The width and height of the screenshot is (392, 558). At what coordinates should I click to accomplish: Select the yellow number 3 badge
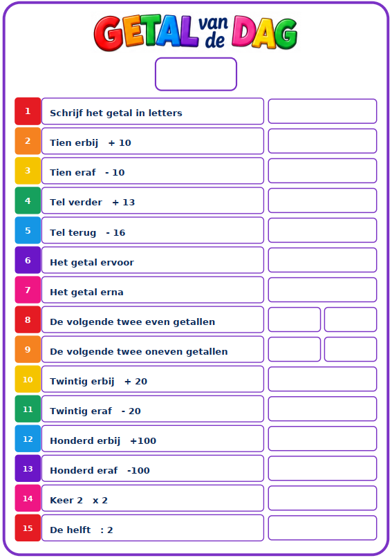(28, 171)
